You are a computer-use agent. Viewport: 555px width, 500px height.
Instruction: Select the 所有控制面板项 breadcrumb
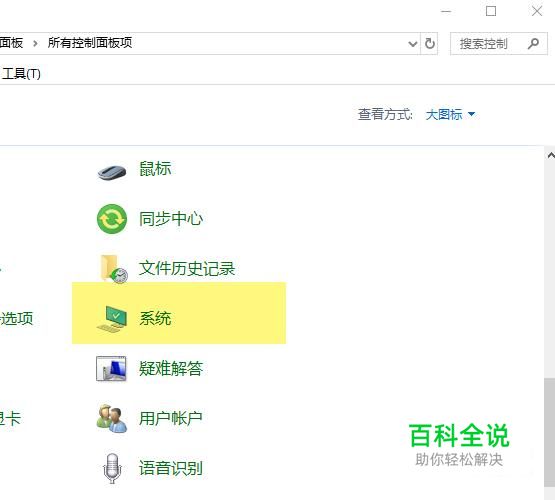coord(90,42)
